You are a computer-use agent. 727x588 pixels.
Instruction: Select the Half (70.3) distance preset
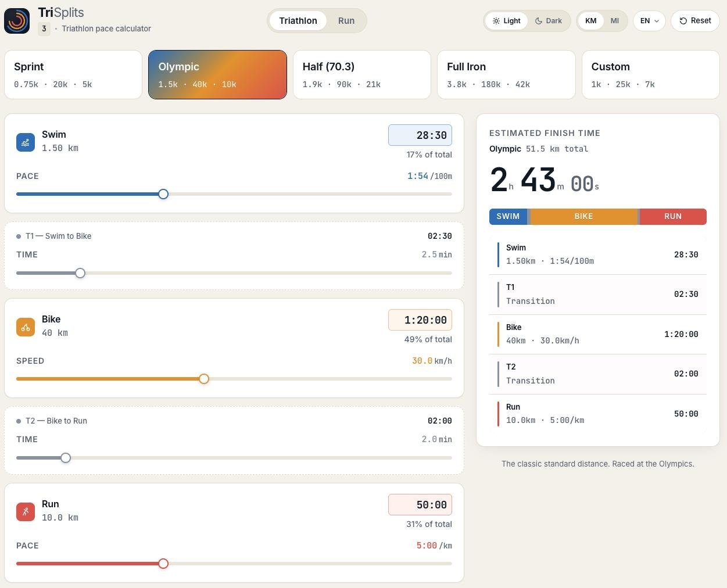362,75
